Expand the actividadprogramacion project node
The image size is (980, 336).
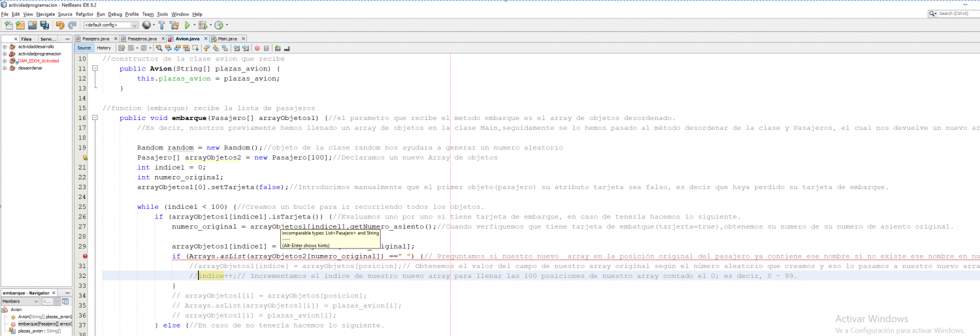click(5, 53)
